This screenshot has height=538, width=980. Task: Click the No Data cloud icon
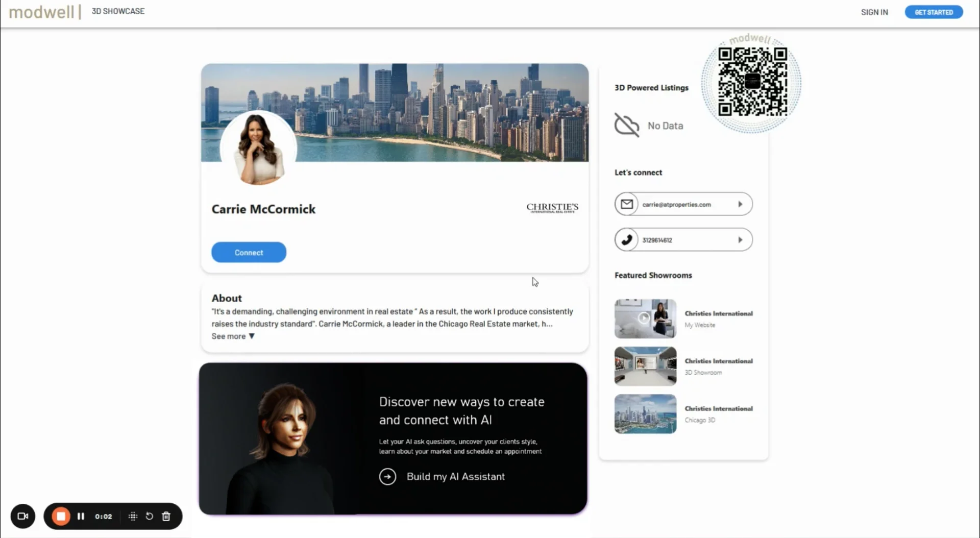627,125
